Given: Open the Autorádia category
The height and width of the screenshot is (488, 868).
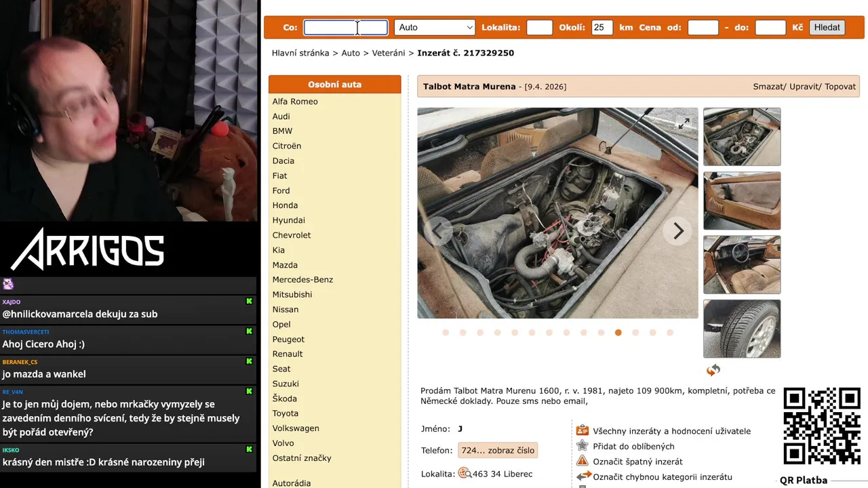Looking at the screenshot, I should 292,483.
